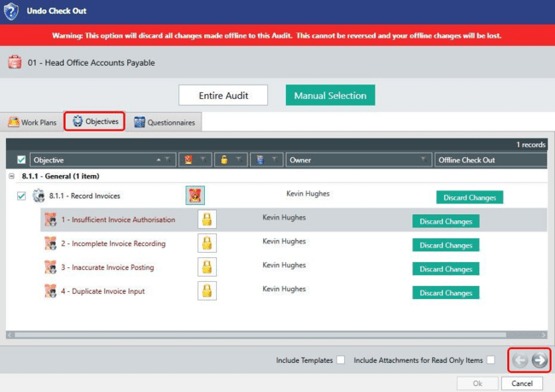Viewport: 555px width, 392px height.
Task: Open filter for the blue document column
Action: pos(275,160)
